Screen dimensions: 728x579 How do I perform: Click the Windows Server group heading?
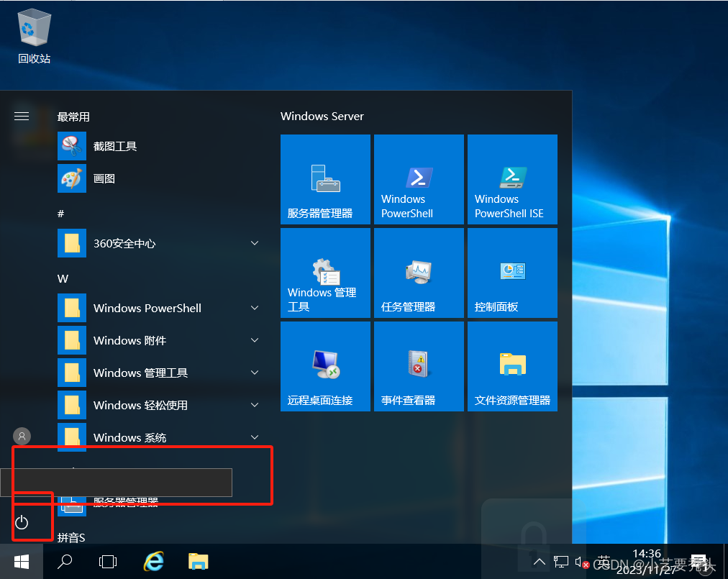pyautogui.click(x=322, y=116)
